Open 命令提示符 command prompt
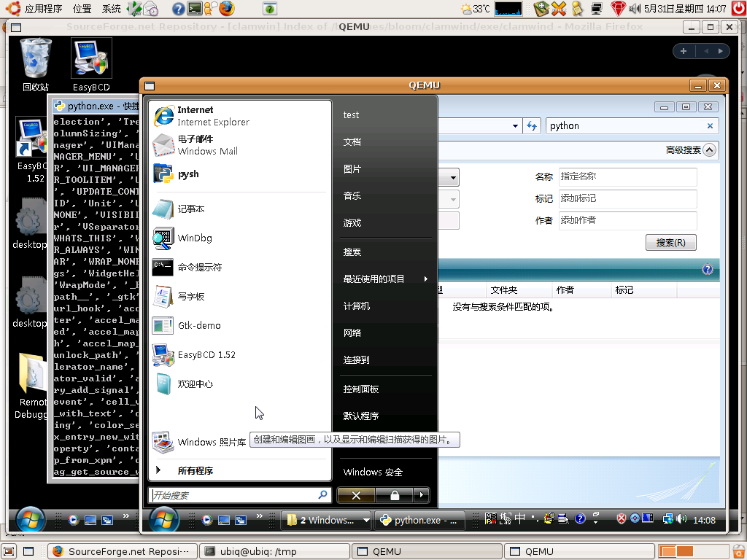Viewport: 747px width, 560px height. [x=239, y=267]
